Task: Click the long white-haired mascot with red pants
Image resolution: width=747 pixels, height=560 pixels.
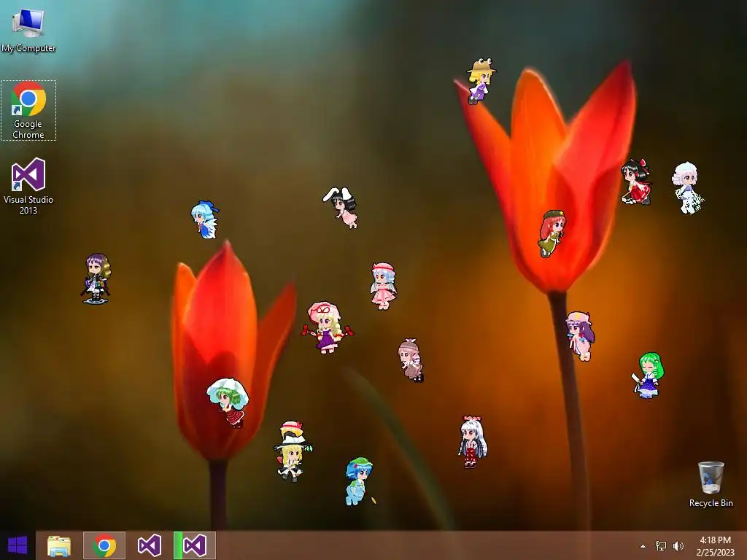Action: pyautogui.click(x=472, y=441)
